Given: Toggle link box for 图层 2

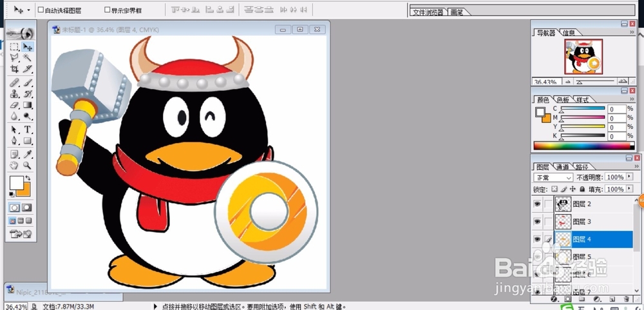Looking at the screenshot, I should 548,204.
